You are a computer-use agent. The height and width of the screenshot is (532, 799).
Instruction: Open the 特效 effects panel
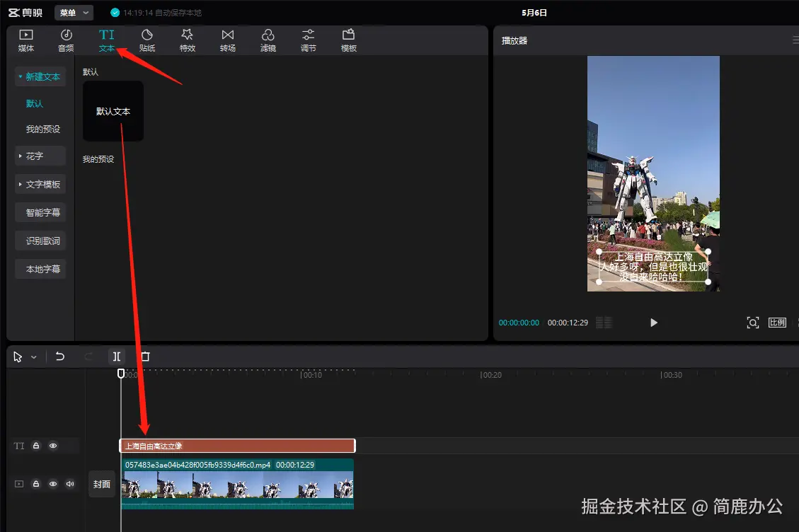pos(187,40)
